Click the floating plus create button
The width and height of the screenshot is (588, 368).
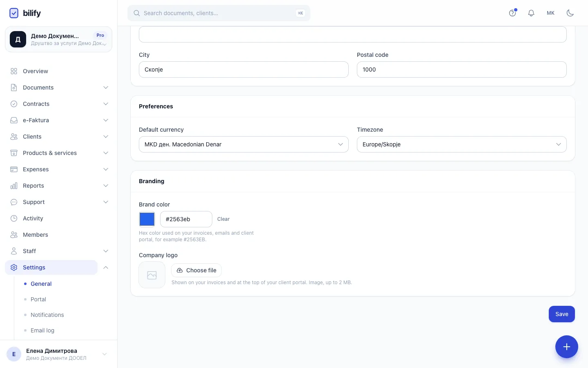pos(567,347)
